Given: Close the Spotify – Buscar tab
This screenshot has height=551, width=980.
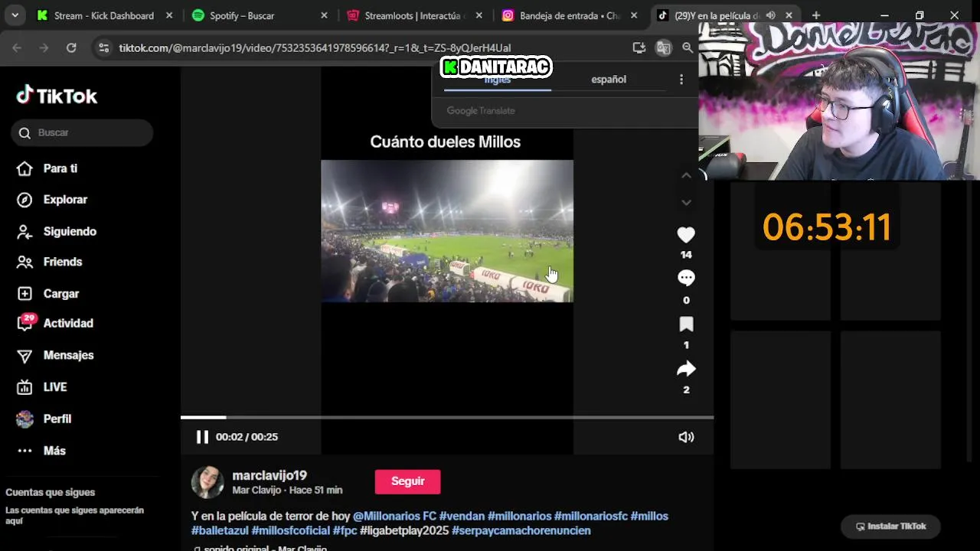Looking at the screenshot, I should click(x=324, y=15).
